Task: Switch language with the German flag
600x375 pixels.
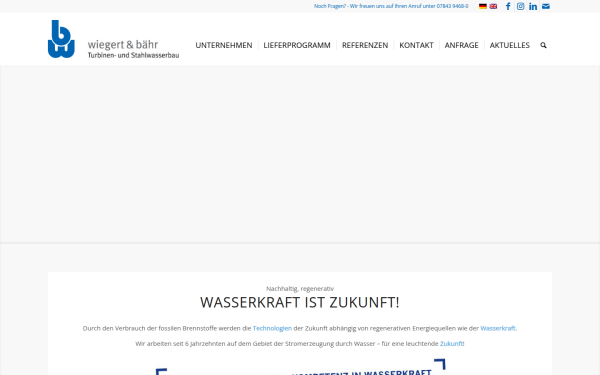Action: click(x=483, y=6)
